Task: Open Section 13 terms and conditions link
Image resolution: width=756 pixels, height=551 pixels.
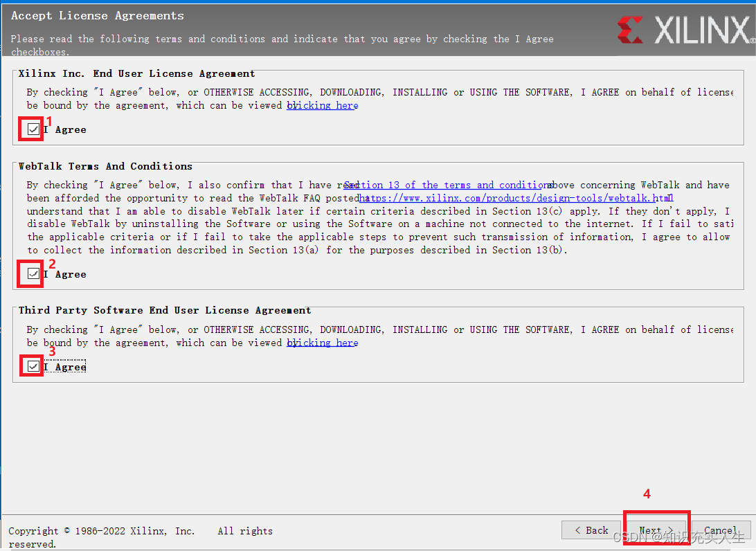Action: tap(448, 185)
